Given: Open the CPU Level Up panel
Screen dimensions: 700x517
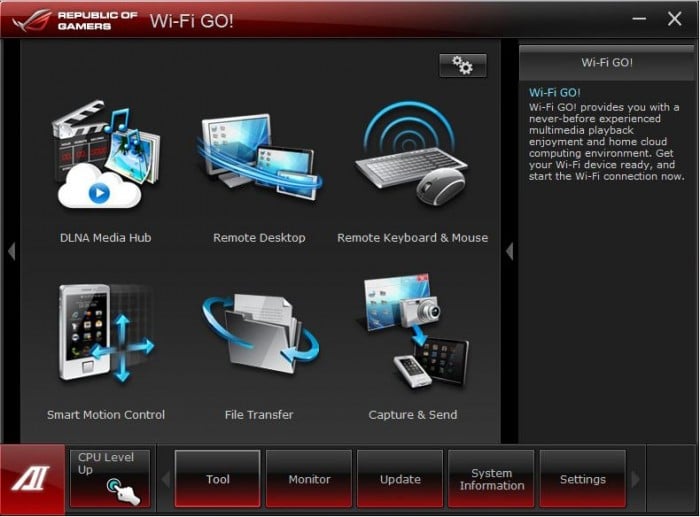Looking at the screenshot, I should click(x=110, y=478).
